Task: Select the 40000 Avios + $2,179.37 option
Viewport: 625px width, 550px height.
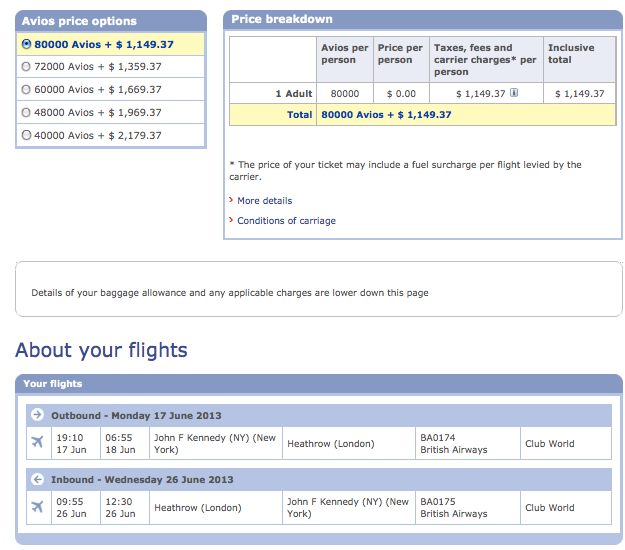Action: (x=26, y=135)
